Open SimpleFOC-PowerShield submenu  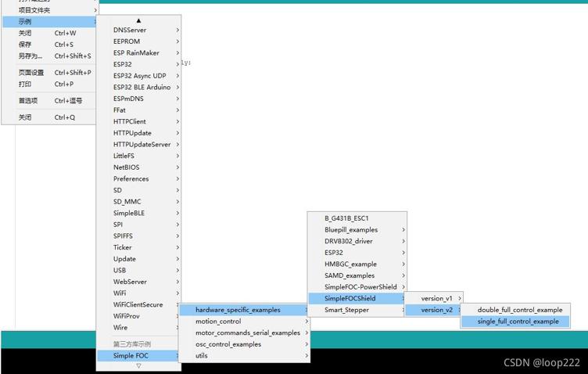(357, 287)
